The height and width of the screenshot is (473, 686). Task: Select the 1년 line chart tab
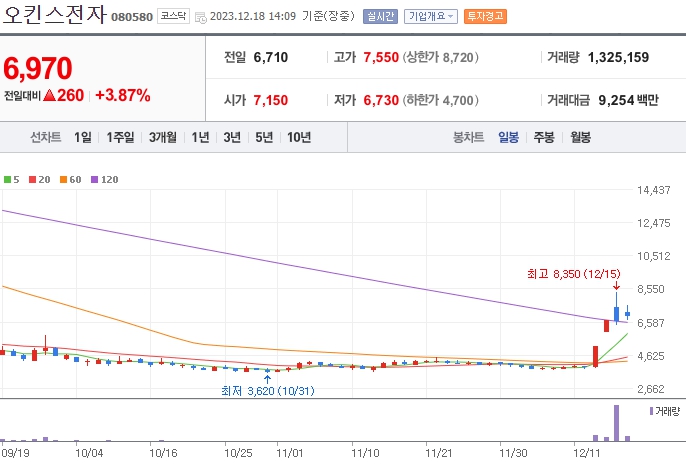coord(200,137)
